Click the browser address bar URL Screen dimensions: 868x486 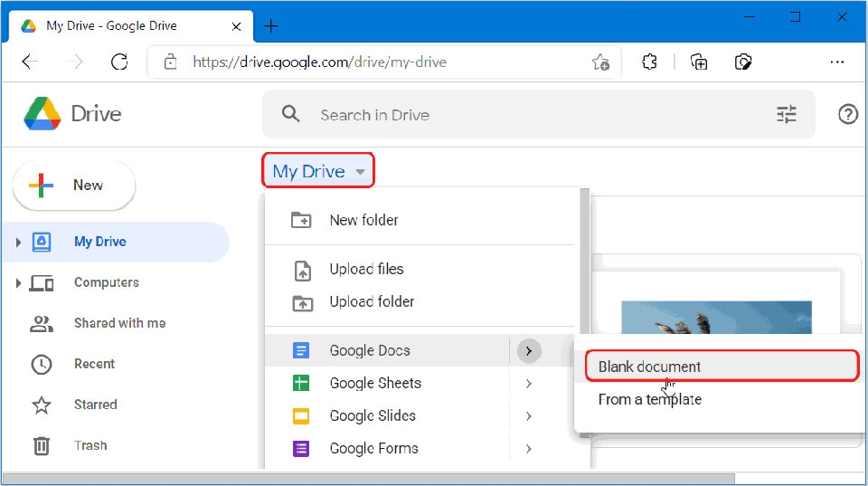[x=319, y=62]
